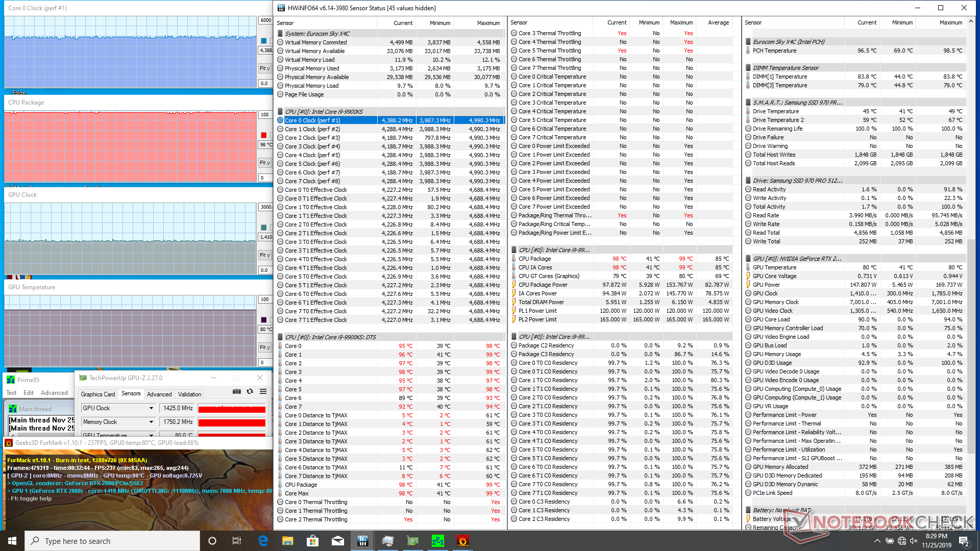
Task: Click the sensor icon beside Core 0 Clock (perf #1)
Action: coord(280,120)
